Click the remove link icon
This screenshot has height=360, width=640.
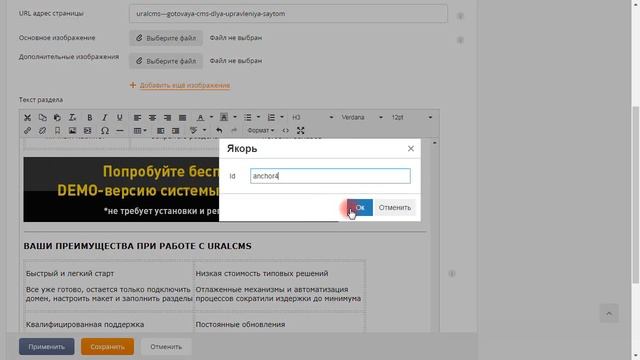[42, 131]
